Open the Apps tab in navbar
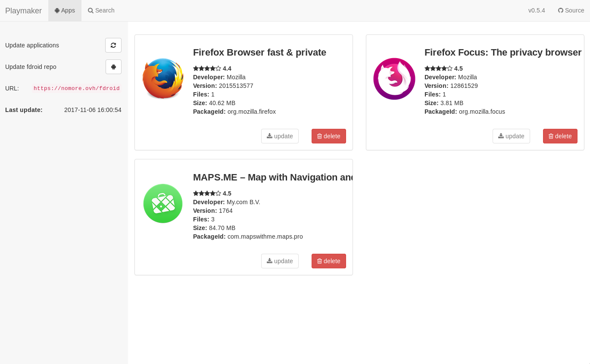This screenshot has width=590, height=364. (x=65, y=10)
